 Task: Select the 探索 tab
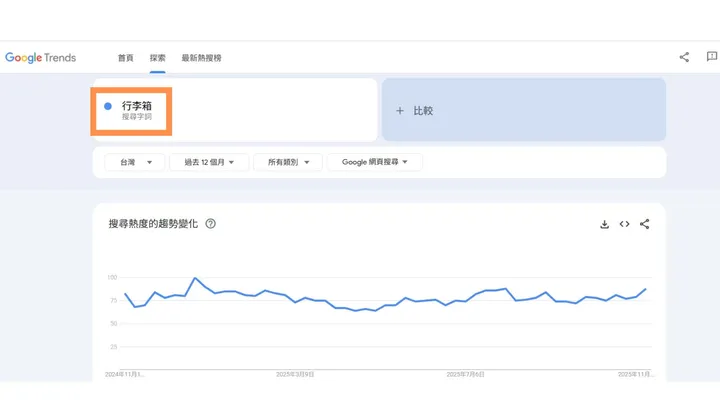click(158, 58)
